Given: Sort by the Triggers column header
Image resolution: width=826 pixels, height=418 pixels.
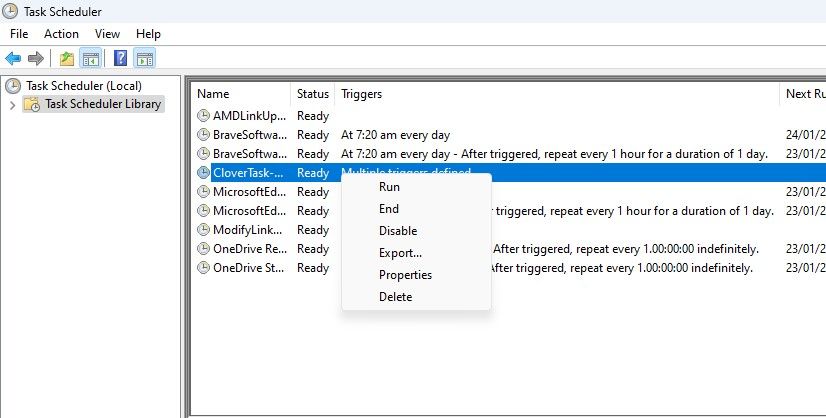Looking at the screenshot, I should tap(361, 94).
